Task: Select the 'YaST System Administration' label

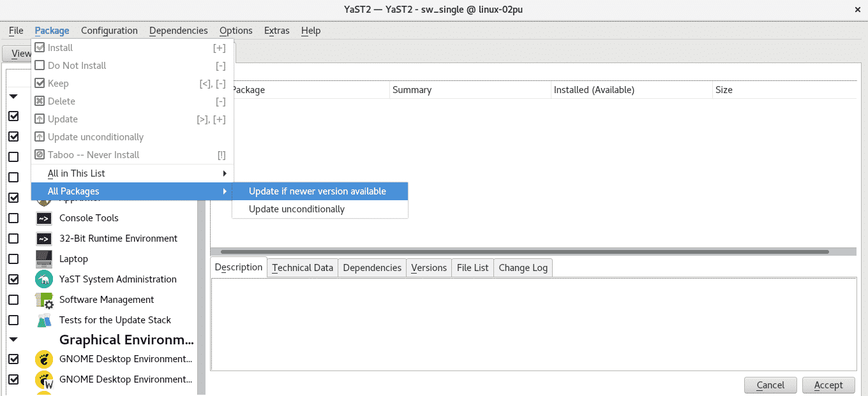Action: click(117, 279)
